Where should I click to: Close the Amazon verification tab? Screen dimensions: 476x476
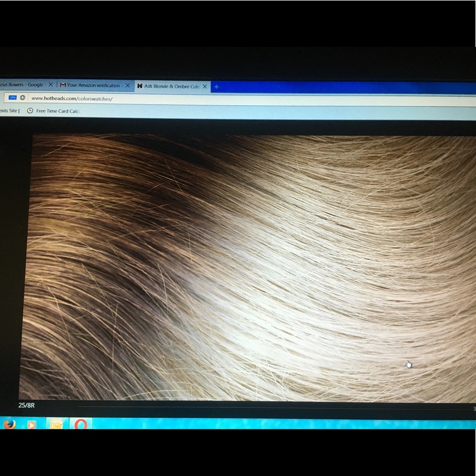point(127,85)
